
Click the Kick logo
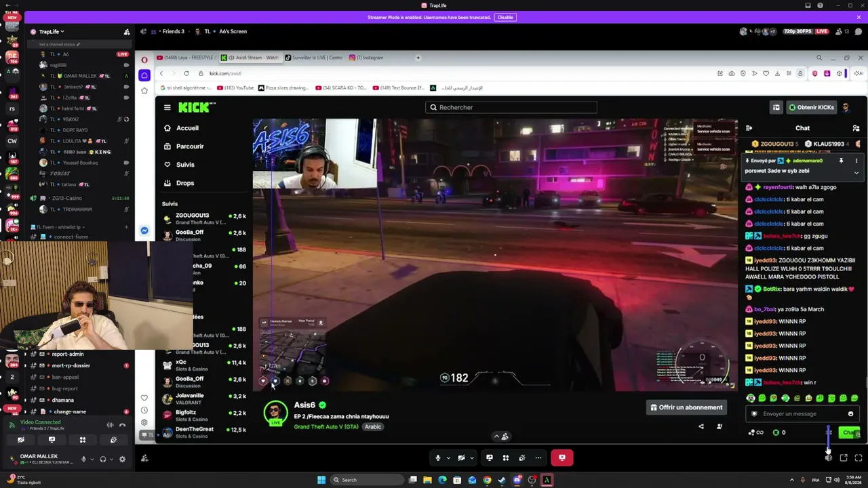tap(197, 107)
